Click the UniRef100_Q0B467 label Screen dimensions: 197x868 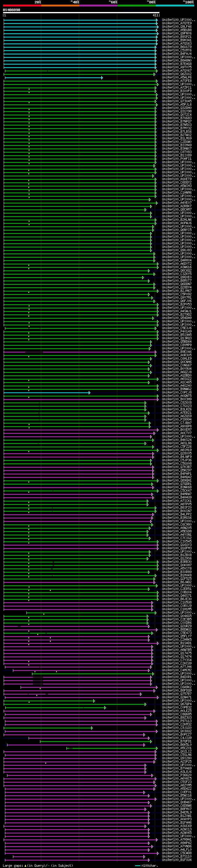177,802
